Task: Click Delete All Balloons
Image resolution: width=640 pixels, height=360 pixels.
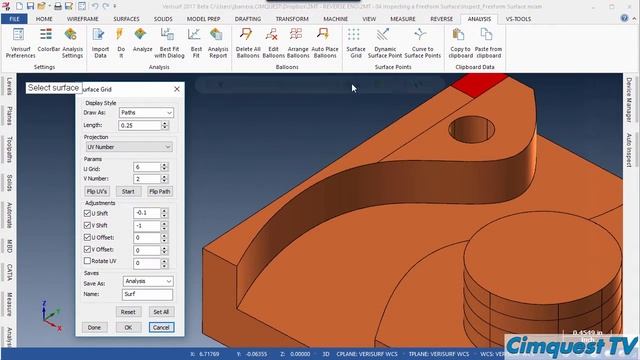Action: point(248,43)
